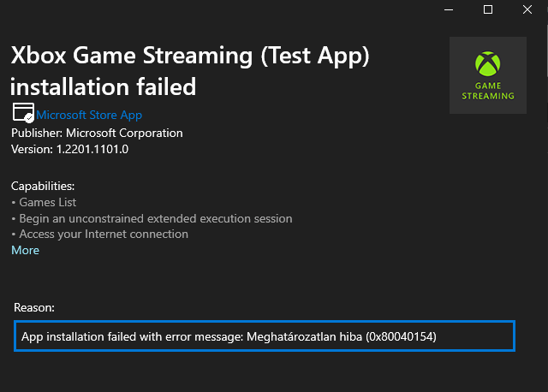This screenshot has width=548, height=392.
Task: Click the Microsoft Store package icon
Action: click(x=22, y=113)
